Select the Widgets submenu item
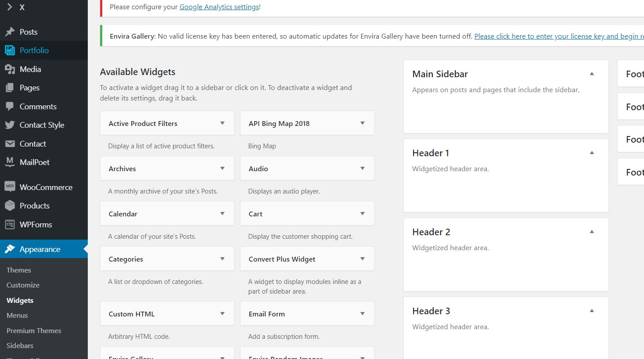 20,301
